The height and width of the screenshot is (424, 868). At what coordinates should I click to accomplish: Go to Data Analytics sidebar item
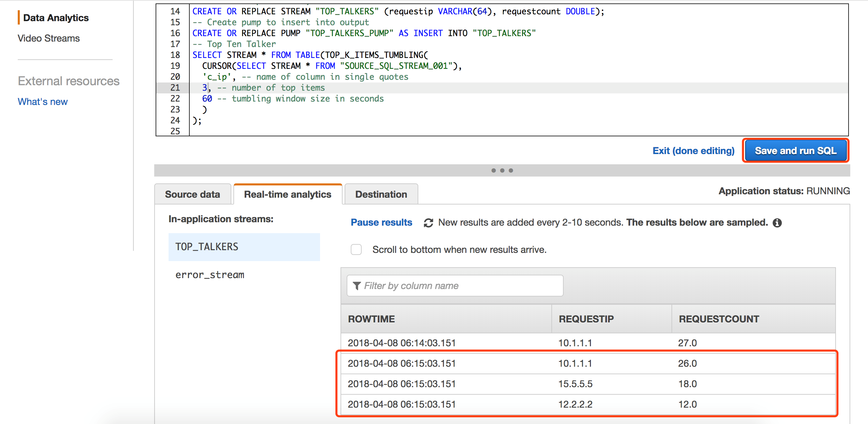pos(56,18)
